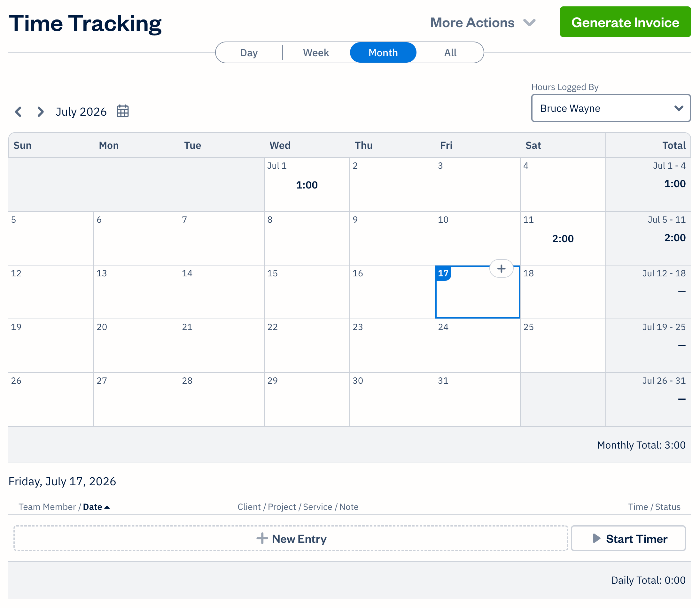Viewport: 700px width, 608px height.
Task: Select day 10 in the calendar
Action: pos(478,239)
